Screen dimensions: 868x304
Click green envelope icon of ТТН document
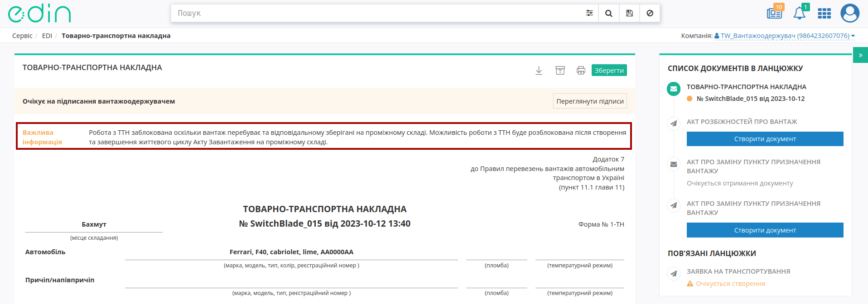point(674,89)
